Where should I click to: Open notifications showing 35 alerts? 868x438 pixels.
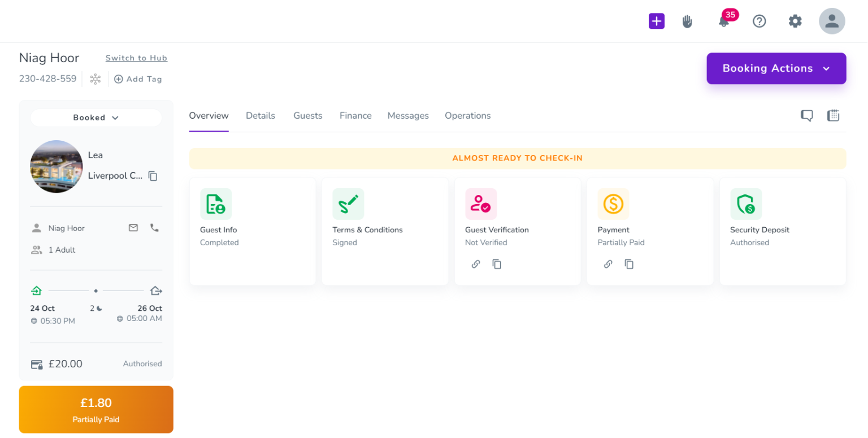[723, 21]
